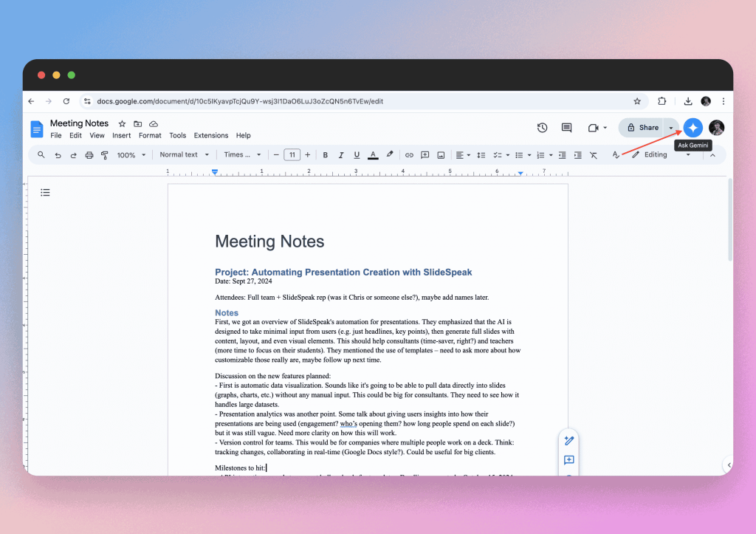Image resolution: width=756 pixels, height=534 pixels.
Task: Pick highlight color
Action: coord(390,154)
